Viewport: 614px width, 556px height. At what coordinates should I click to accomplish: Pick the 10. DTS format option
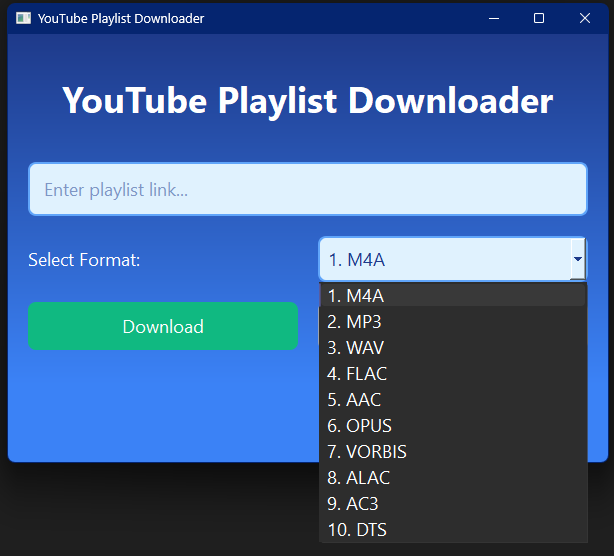453,530
